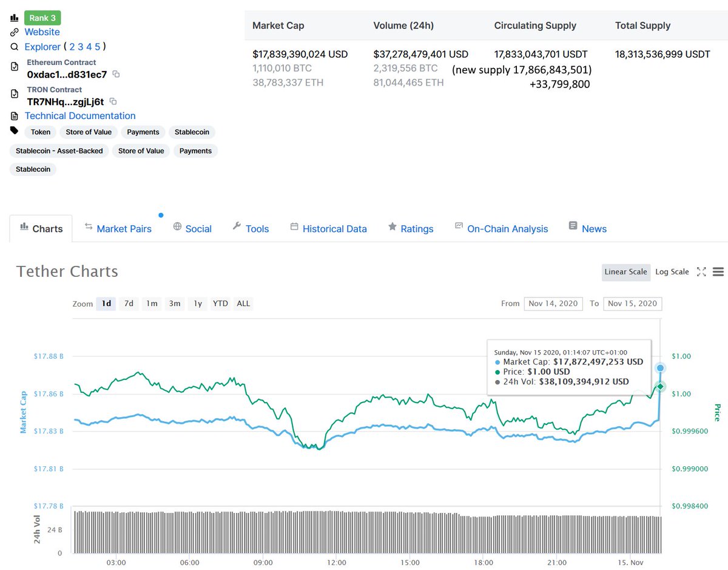Set chart zoom to 1y
728x570 pixels.
(x=198, y=304)
